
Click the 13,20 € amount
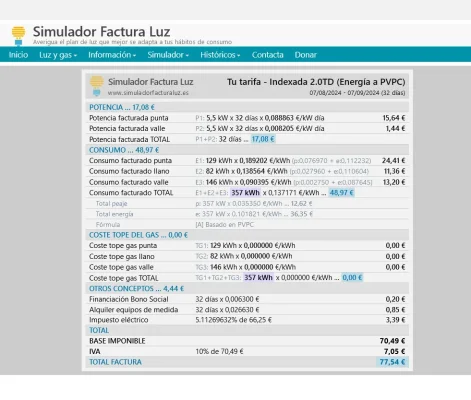point(395,182)
